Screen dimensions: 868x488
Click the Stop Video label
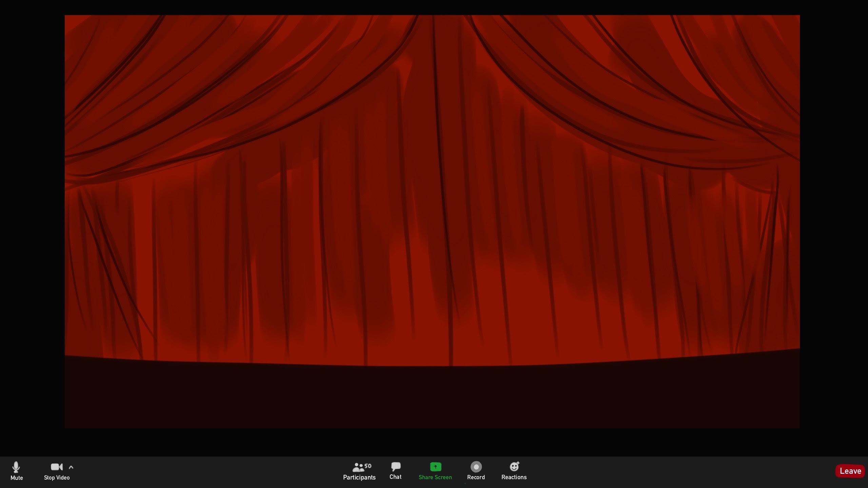click(57, 478)
